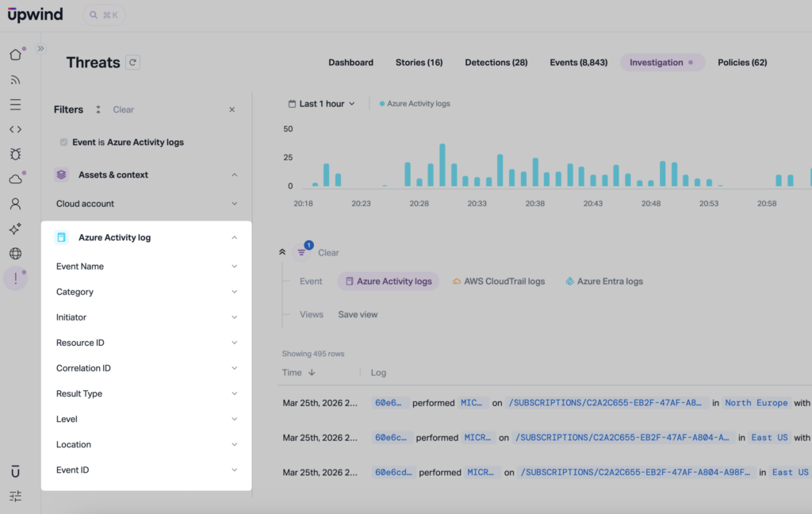This screenshot has height=514, width=812.
Task: Toggle the Azure Entra logs filter chip
Action: tap(605, 281)
